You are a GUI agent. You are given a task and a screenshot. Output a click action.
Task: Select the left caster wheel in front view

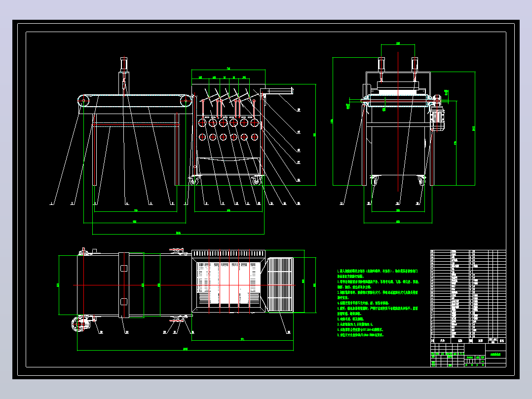coord(193,181)
